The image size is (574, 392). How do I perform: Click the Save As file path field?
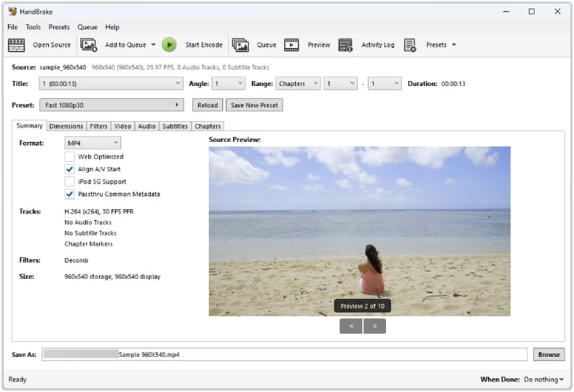click(286, 355)
